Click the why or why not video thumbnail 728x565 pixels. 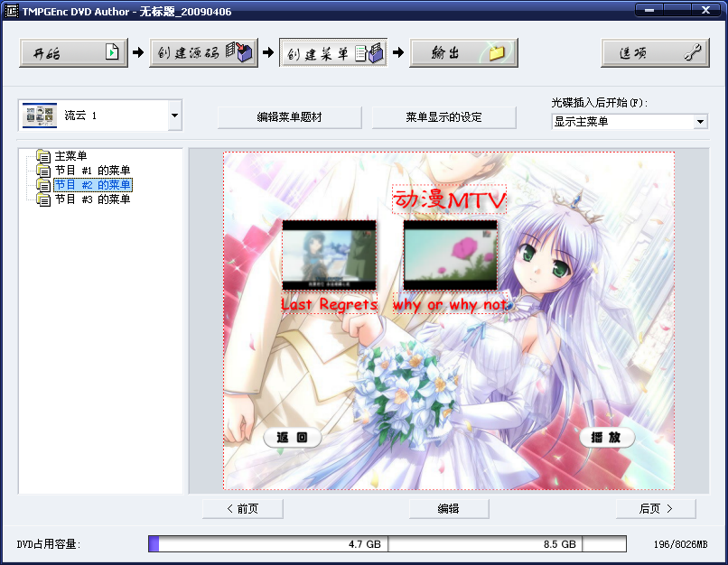[x=451, y=255]
